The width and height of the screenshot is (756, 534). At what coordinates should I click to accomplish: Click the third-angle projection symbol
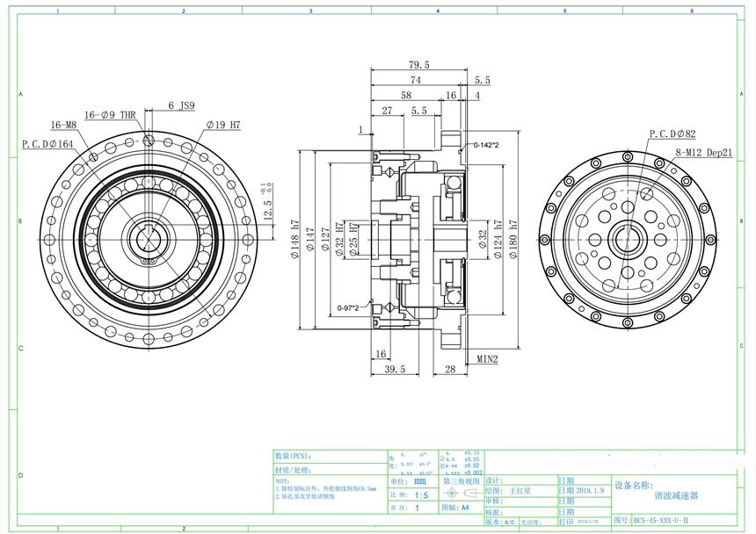coord(460,494)
